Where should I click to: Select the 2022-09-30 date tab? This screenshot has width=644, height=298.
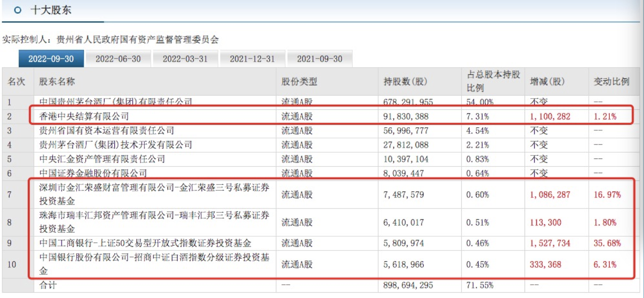click(x=51, y=59)
